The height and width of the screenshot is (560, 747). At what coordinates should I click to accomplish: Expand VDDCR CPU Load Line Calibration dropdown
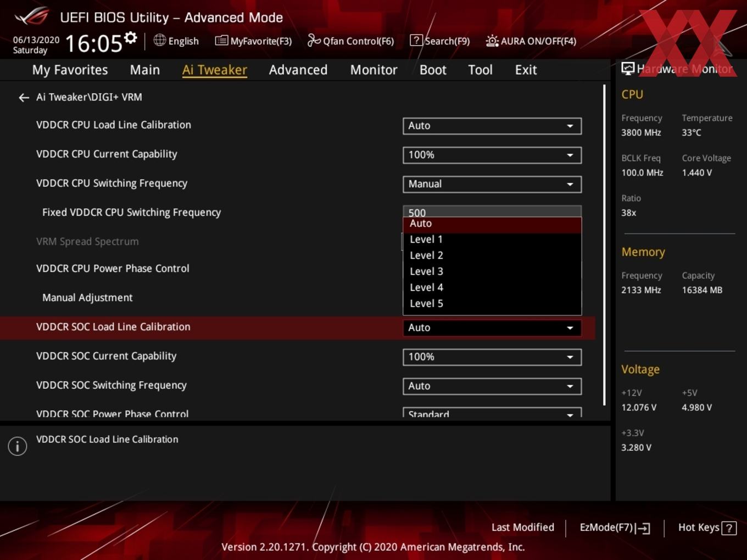click(492, 126)
